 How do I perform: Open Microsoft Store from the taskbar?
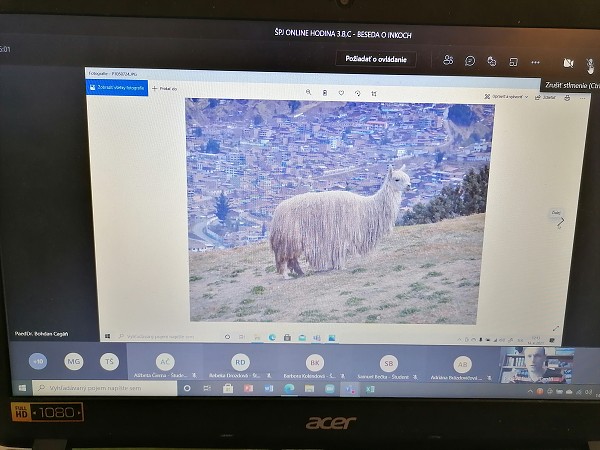tap(228, 389)
